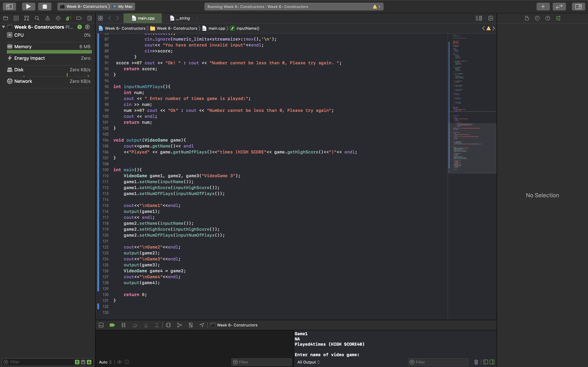This screenshot has height=367, width=588.
Task: Open the Issue navigator warning icon
Action: pos(47,18)
